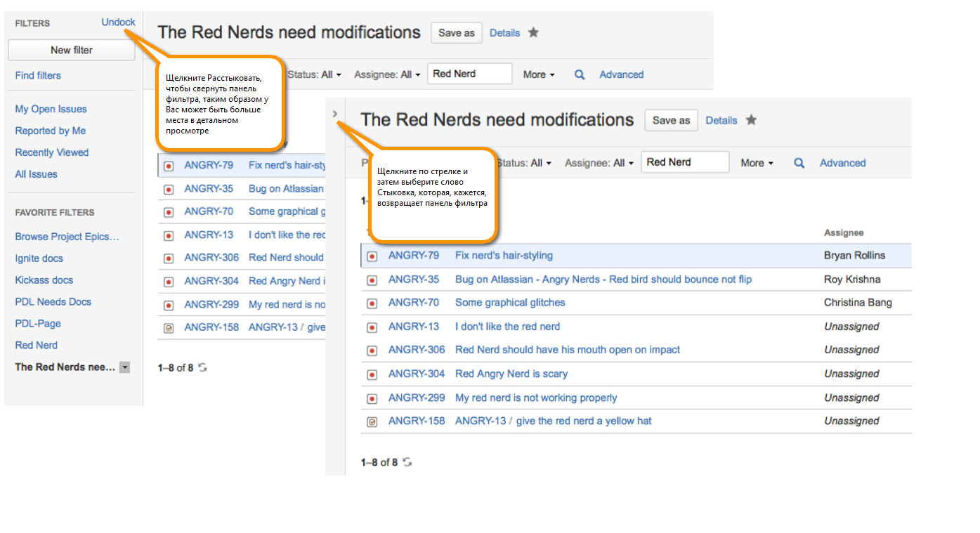
Task: Click Save as in the docked Filters view
Action: (x=457, y=33)
